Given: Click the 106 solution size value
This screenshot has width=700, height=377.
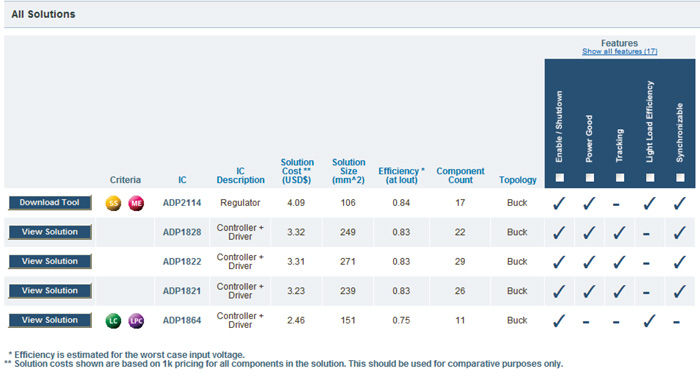Looking at the screenshot, I should 348,203.
